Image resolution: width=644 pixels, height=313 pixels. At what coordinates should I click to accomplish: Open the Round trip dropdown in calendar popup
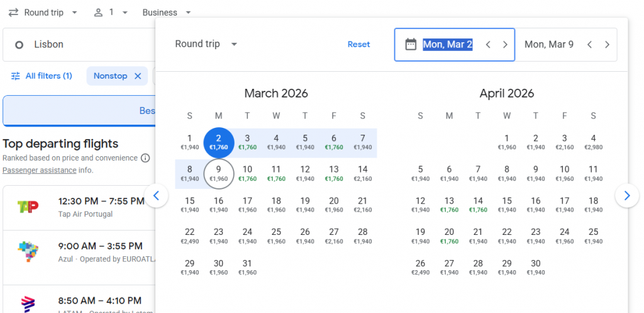point(206,44)
